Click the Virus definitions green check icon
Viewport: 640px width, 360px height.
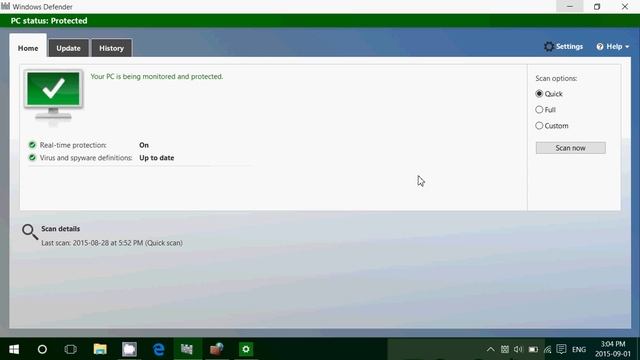click(32, 158)
